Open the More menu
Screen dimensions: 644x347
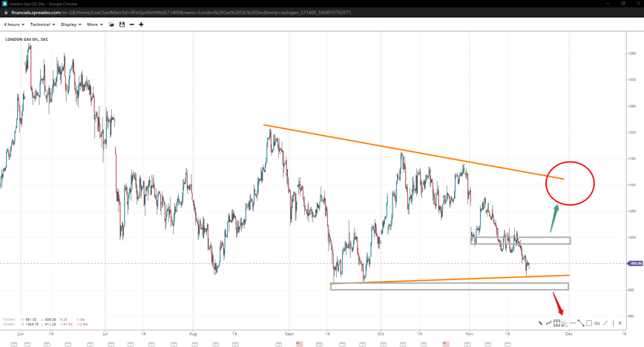(x=94, y=24)
